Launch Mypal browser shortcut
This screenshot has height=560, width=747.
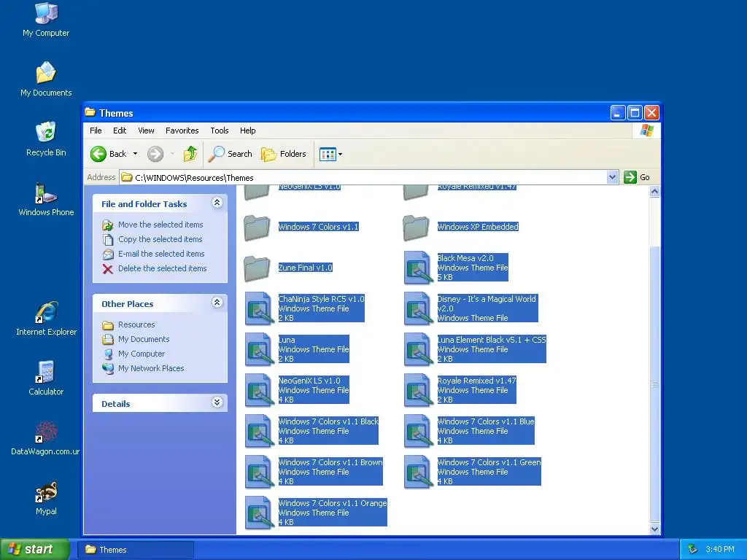(46, 498)
